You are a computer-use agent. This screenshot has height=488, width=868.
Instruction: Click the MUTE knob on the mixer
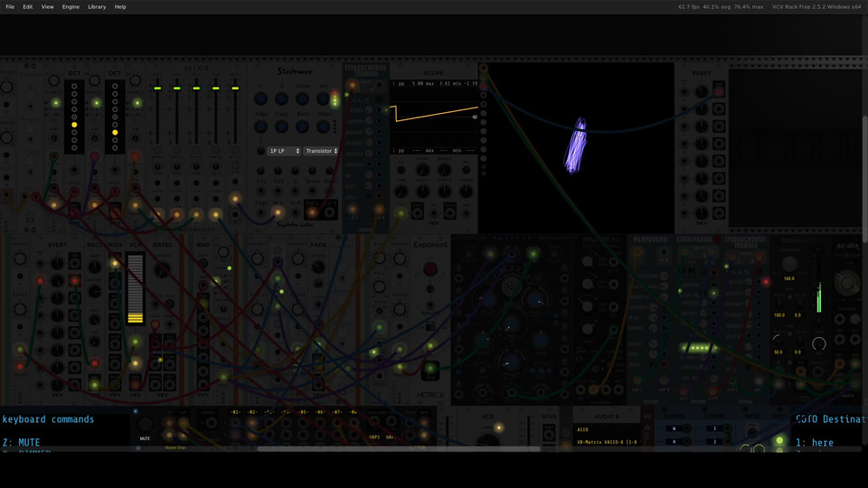click(145, 425)
